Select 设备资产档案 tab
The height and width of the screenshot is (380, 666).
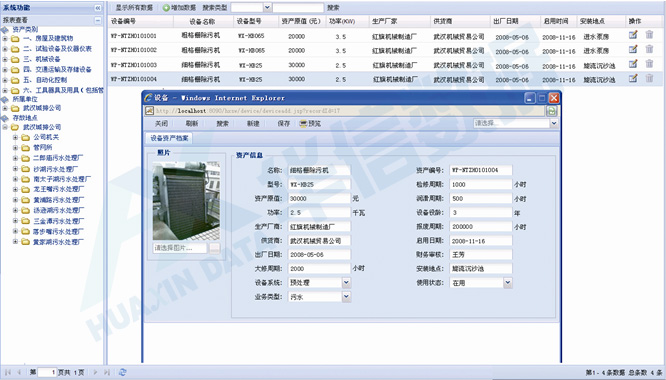(x=169, y=138)
